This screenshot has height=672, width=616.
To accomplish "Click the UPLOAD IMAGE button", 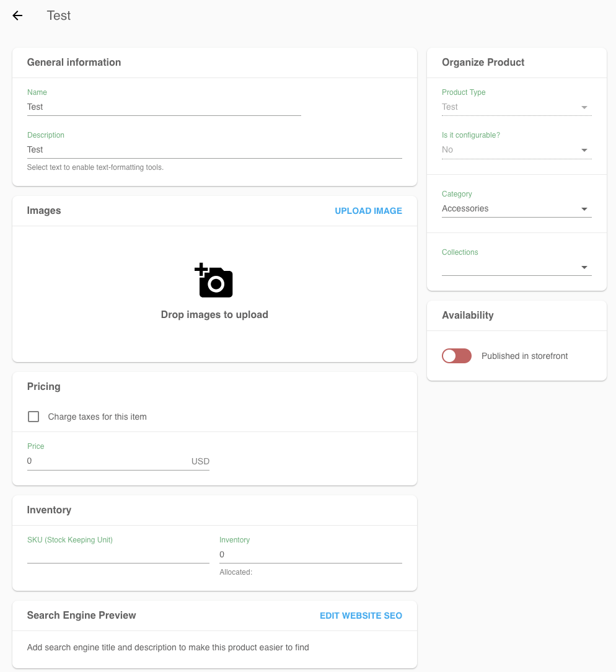I will (368, 211).
